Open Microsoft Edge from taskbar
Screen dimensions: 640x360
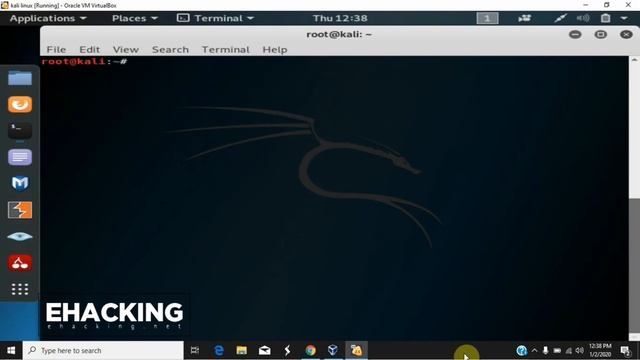219,351
